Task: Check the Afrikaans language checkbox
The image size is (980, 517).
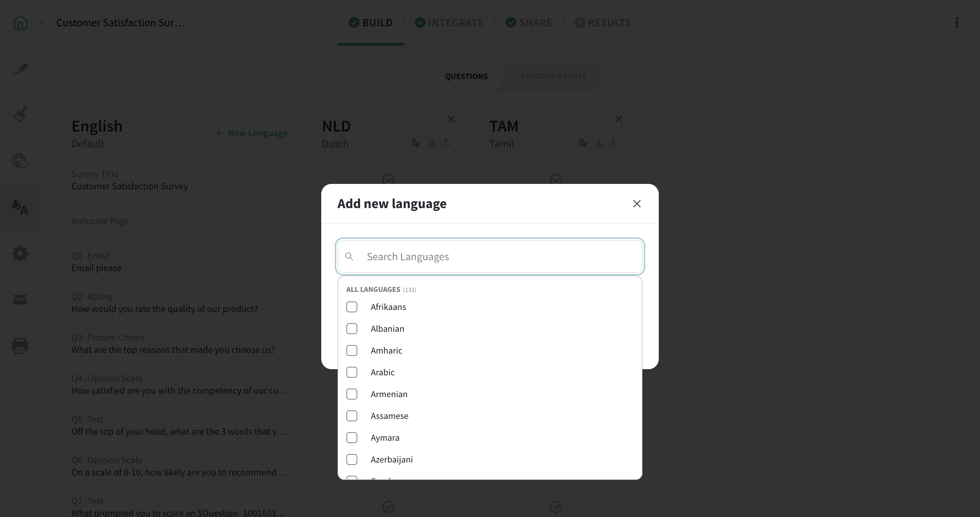Action: click(352, 307)
